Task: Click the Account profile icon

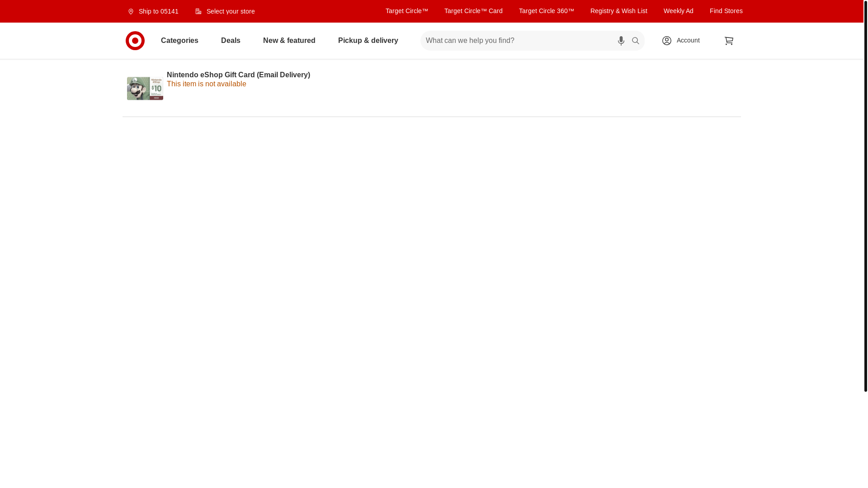Action: pos(667,41)
